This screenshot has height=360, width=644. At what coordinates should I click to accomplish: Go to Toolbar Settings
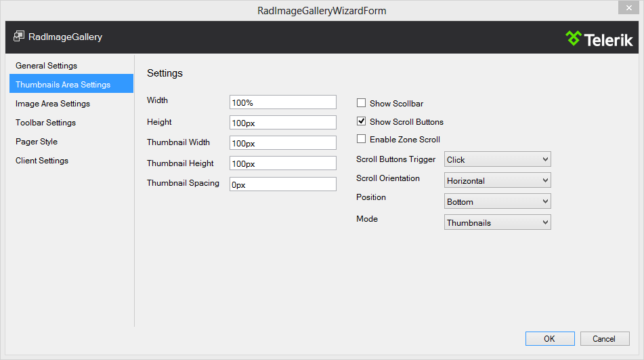(46, 123)
